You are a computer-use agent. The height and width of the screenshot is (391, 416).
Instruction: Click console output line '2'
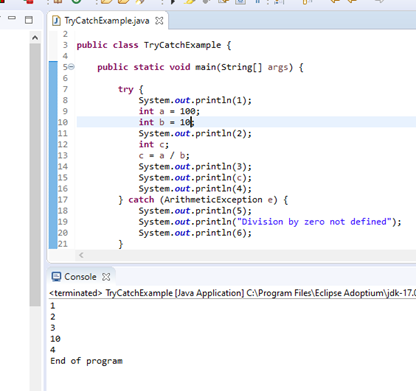point(53,317)
